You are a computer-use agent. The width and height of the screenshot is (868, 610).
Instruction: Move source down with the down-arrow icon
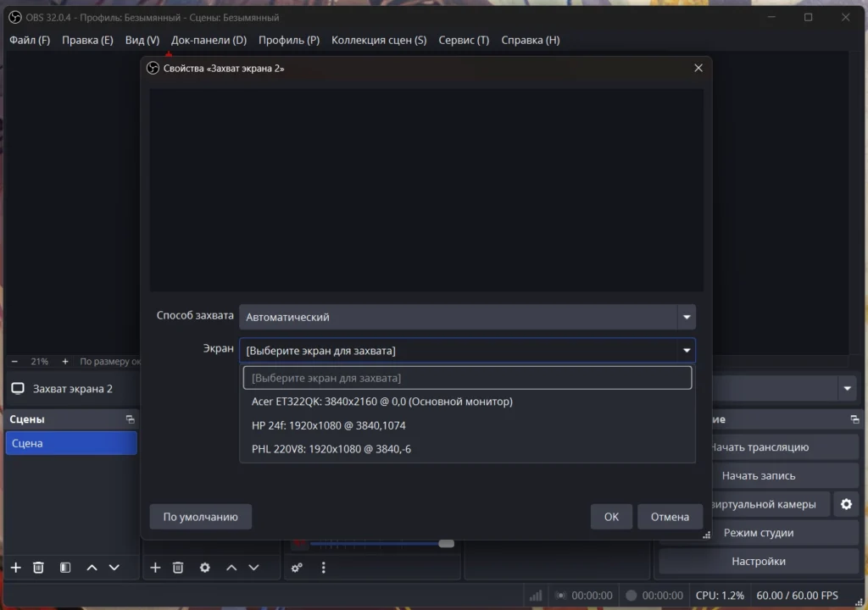click(x=254, y=567)
